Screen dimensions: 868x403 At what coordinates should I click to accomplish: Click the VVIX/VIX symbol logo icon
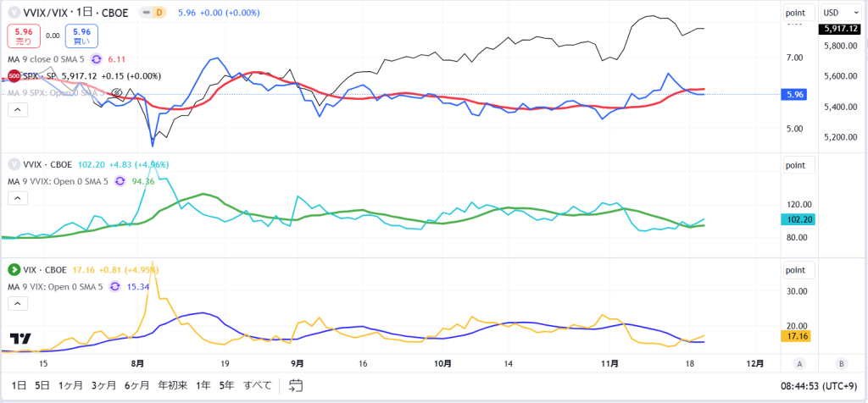[14, 13]
